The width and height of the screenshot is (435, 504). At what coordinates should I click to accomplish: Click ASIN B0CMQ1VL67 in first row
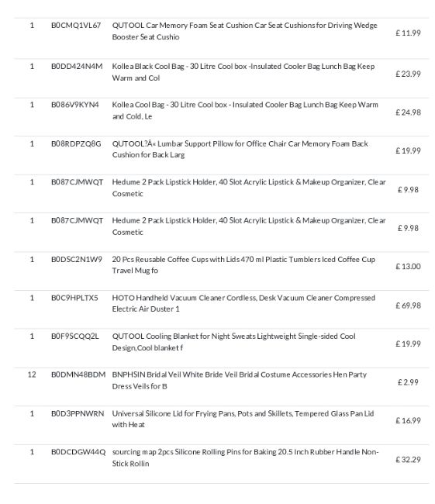[76, 26]
